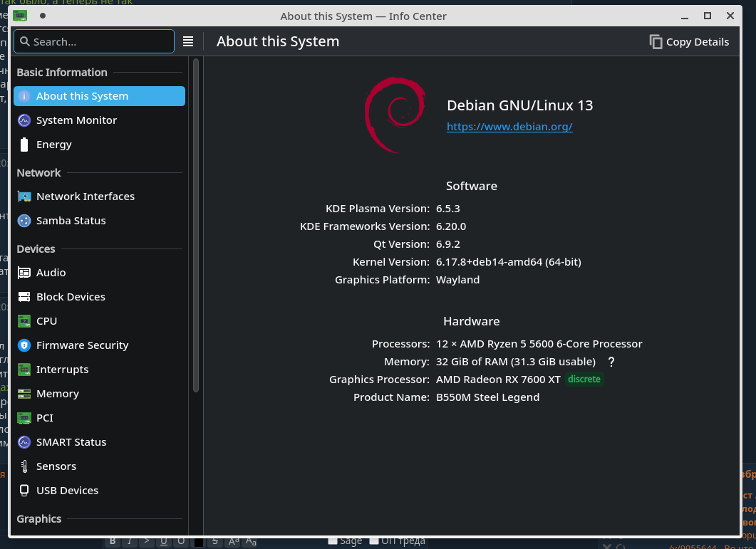Screen dimensions: 756x549
Task: View SMART Status information
Action: coord(99,441)
